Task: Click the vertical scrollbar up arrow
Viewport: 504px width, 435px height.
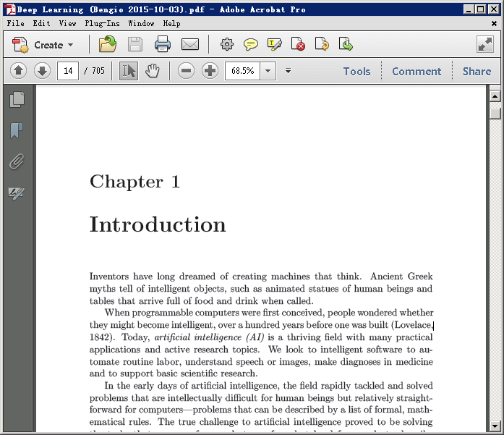Action: [x=495, y=96]
